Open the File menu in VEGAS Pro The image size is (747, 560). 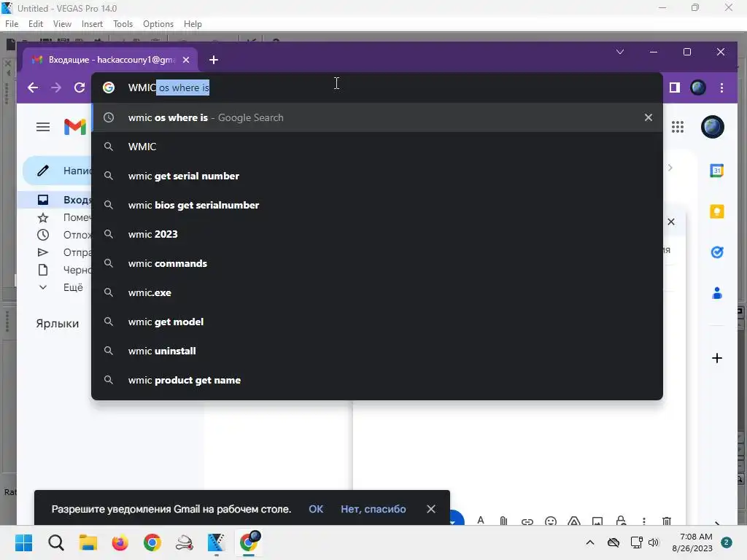(x=12, y=24)
